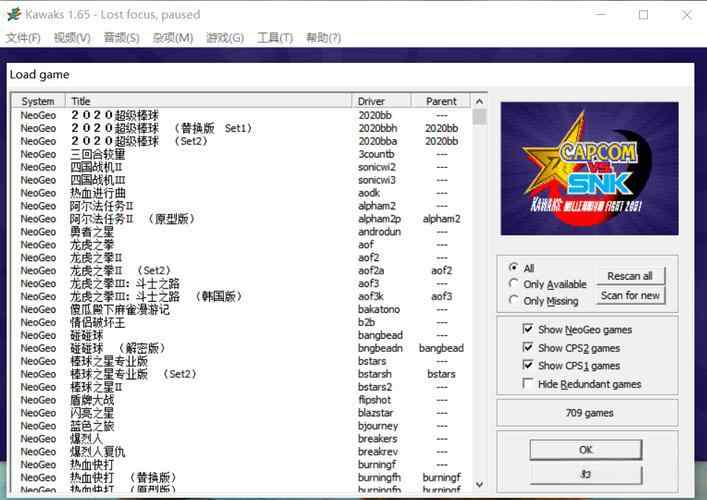Click the list scrollbar up arrow

pyautogui.click(x=479, y=101)
